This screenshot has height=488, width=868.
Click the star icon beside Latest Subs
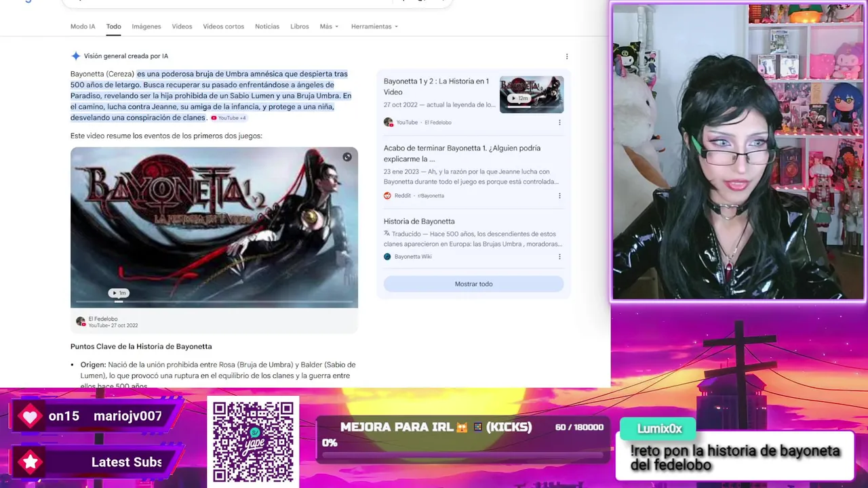click(30, 462)
